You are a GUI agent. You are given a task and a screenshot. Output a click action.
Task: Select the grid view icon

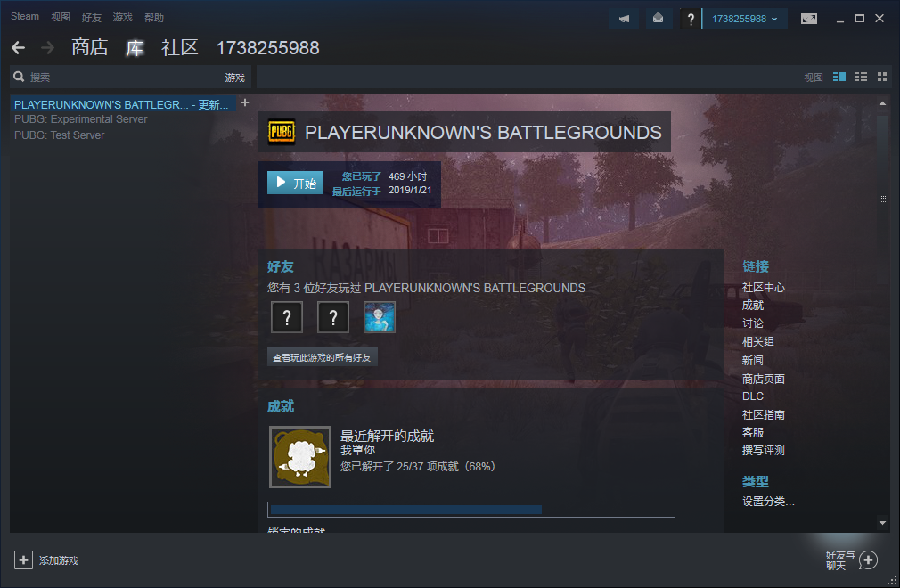tap(882, 77)
